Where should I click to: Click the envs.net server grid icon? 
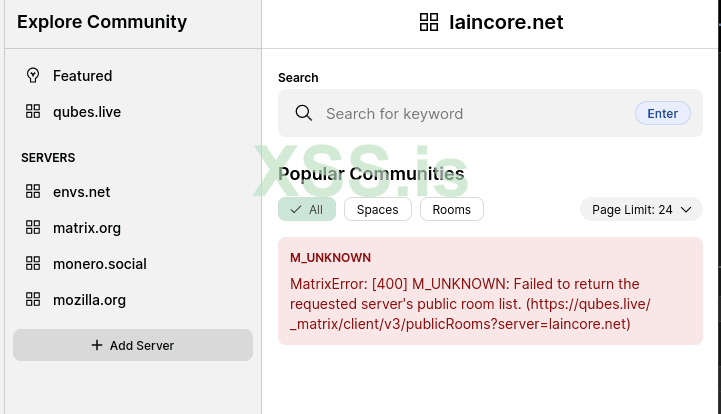33,192
